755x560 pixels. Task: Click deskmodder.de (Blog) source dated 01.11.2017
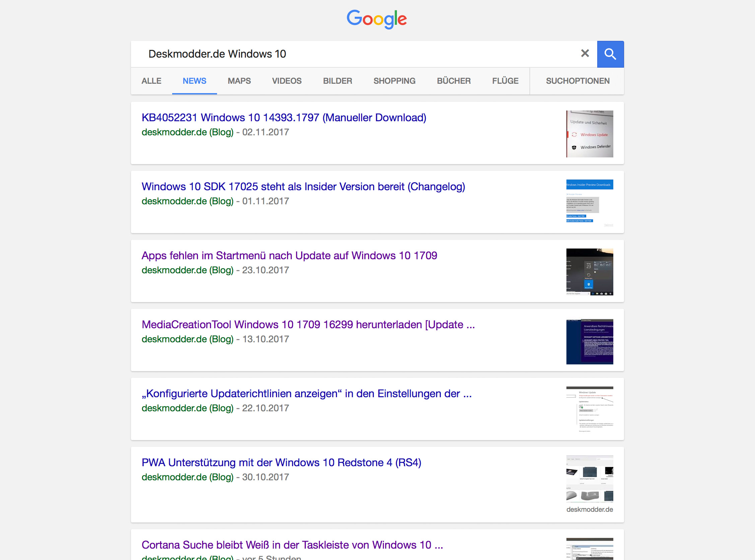[188, 201]
